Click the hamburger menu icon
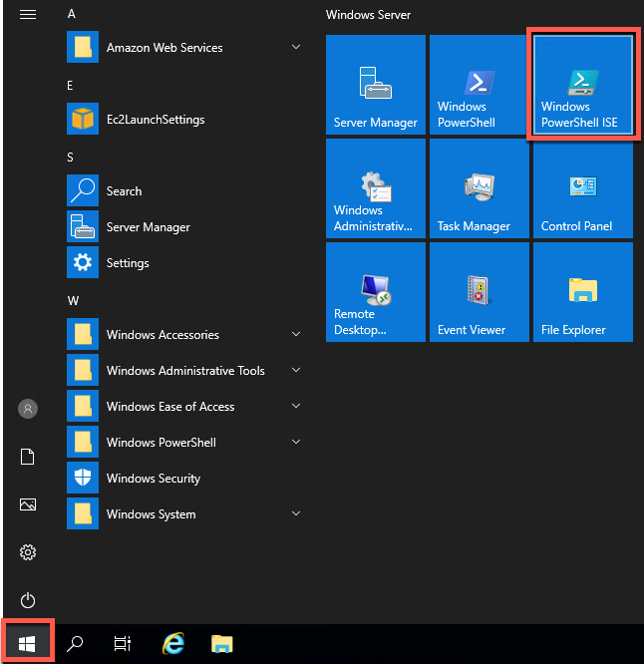 pyautogui.click(x=28, y=15)
